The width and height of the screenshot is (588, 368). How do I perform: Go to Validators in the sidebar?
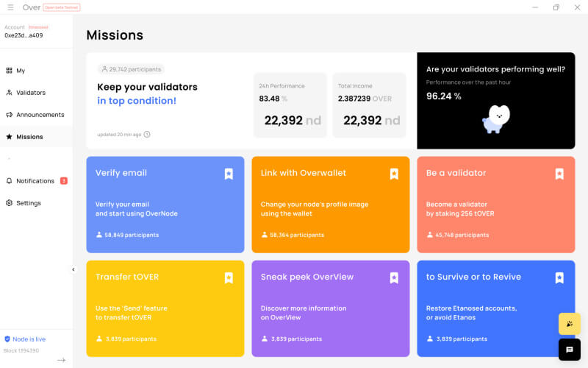pyautogui.click(x=30, y=93)
